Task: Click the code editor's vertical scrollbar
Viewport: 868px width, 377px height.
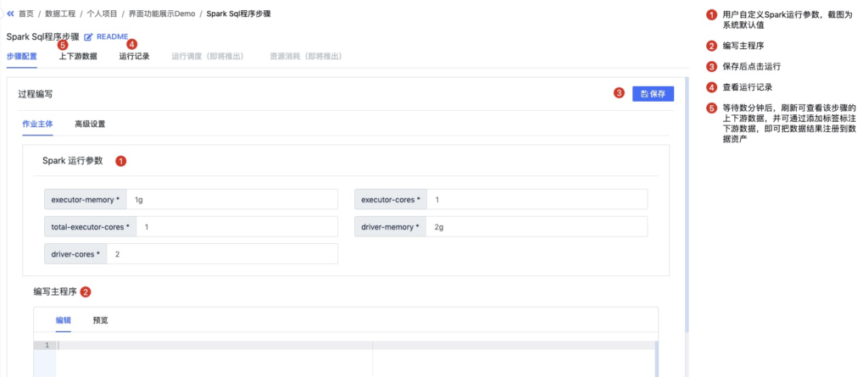Action: [x=657, y=358]
